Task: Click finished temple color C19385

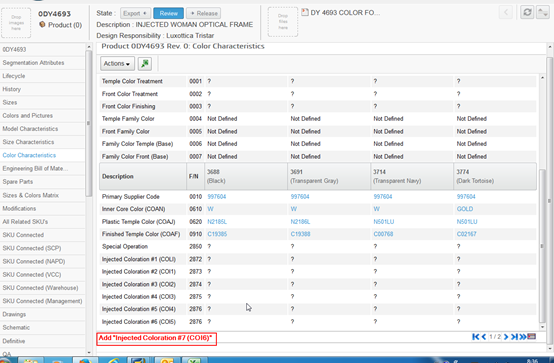Action: [217, 234]
